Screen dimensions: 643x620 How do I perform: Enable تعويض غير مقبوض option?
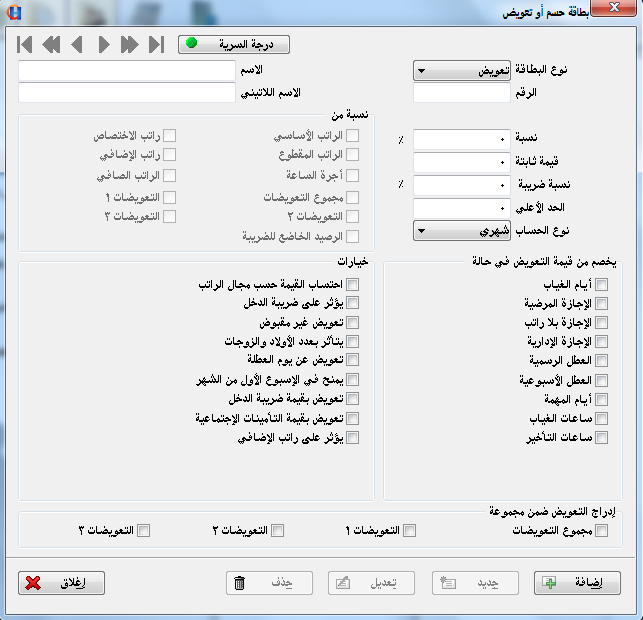click(x=352, y=323)
